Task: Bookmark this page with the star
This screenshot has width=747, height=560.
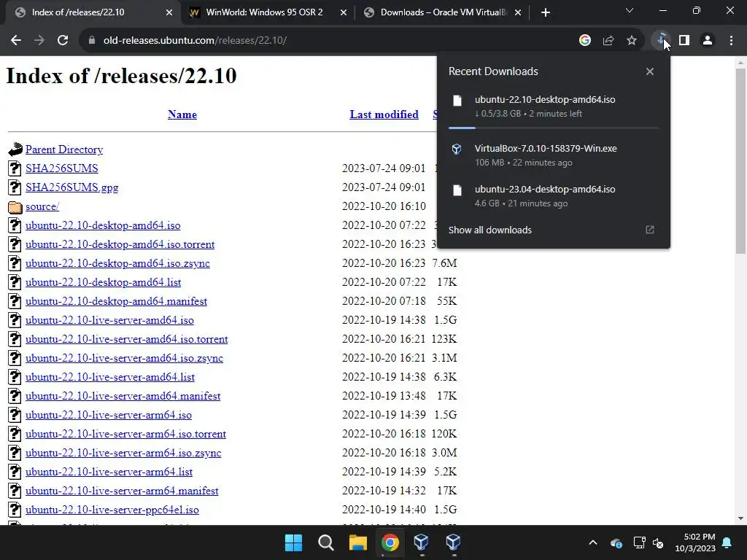Action: pyautogui.click(x=631, y=41)
